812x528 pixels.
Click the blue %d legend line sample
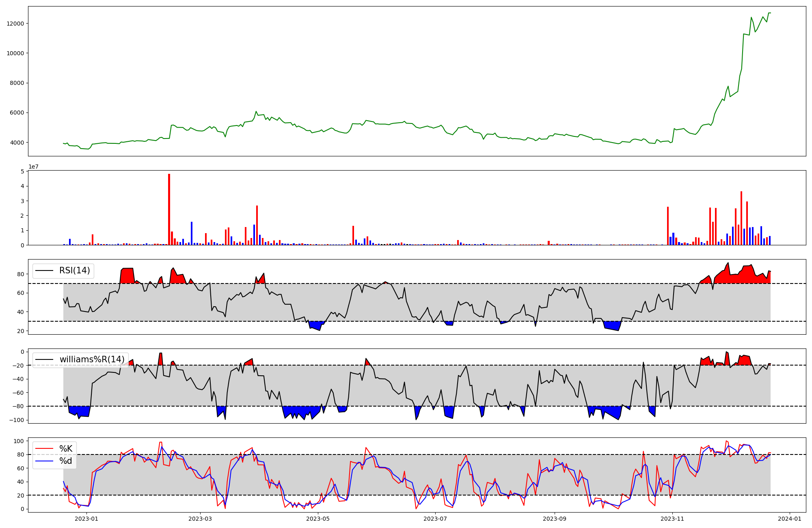[x=44, y=461]
